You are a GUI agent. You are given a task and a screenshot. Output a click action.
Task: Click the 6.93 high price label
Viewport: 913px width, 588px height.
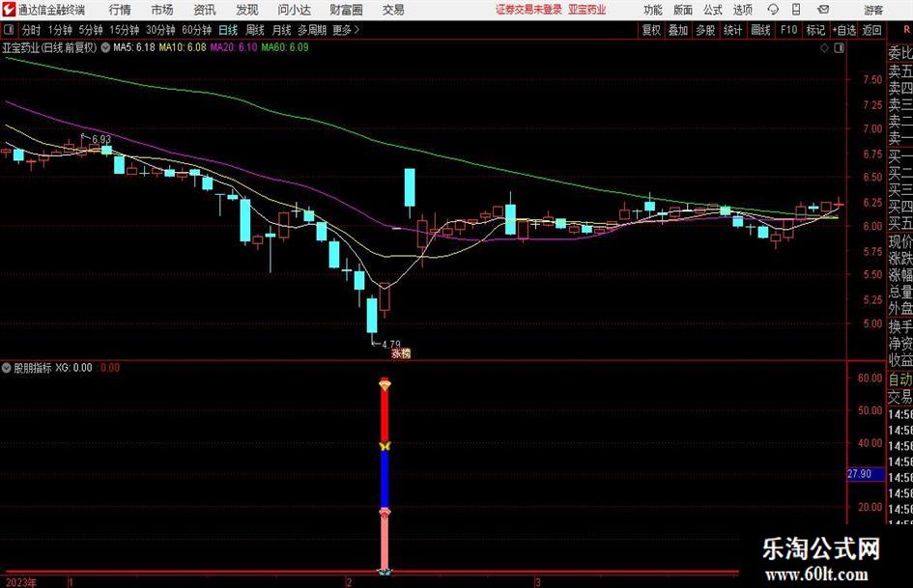point(101,139)
